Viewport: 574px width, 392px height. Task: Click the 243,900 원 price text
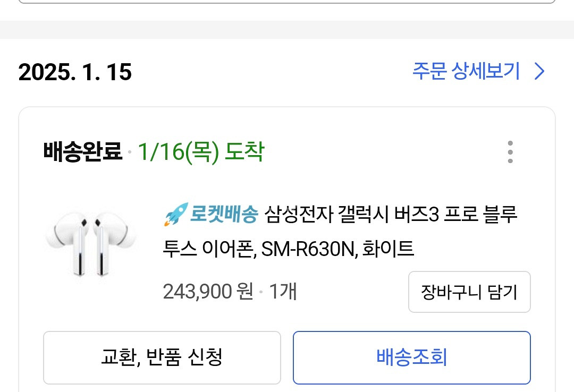208,292
